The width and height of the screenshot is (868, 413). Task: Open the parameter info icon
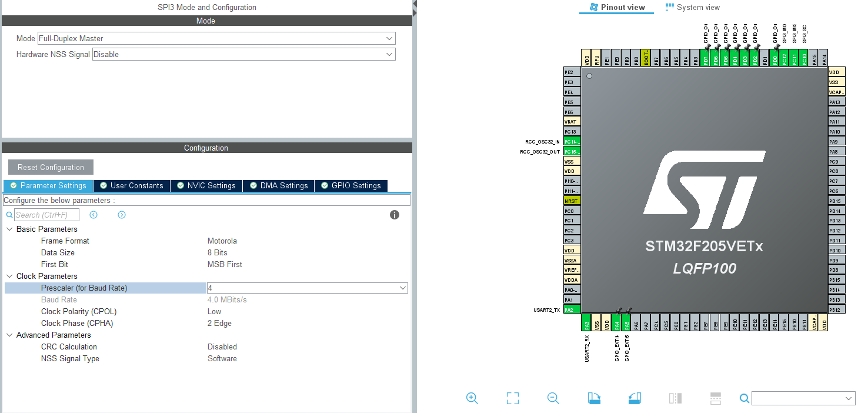pyautogui.click(x=395, y=215)
